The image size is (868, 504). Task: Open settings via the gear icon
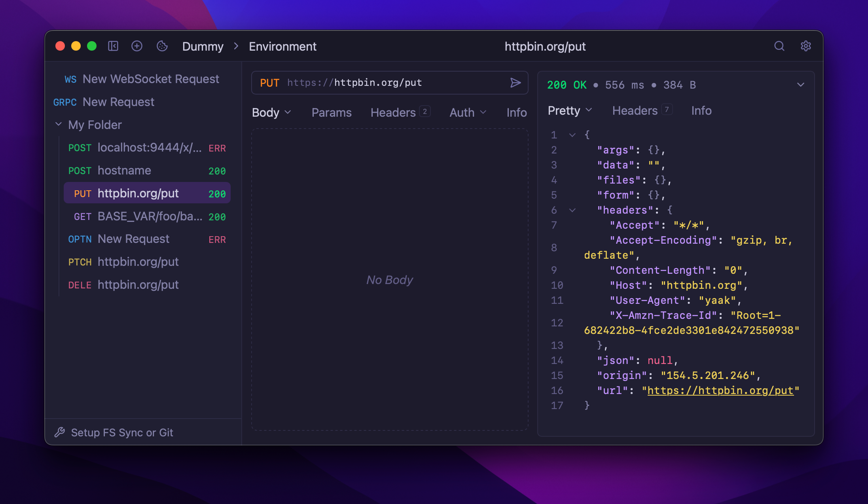[805, 46]
